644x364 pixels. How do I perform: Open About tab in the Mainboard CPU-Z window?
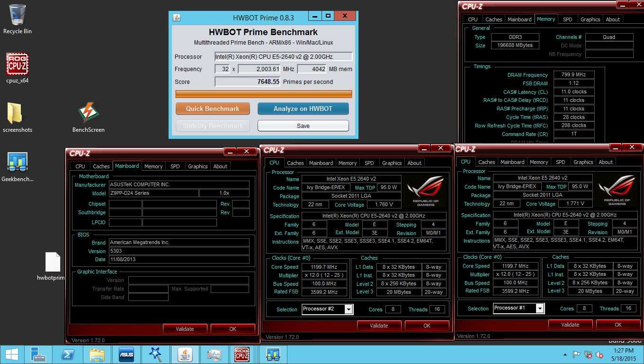coord(220,166)
